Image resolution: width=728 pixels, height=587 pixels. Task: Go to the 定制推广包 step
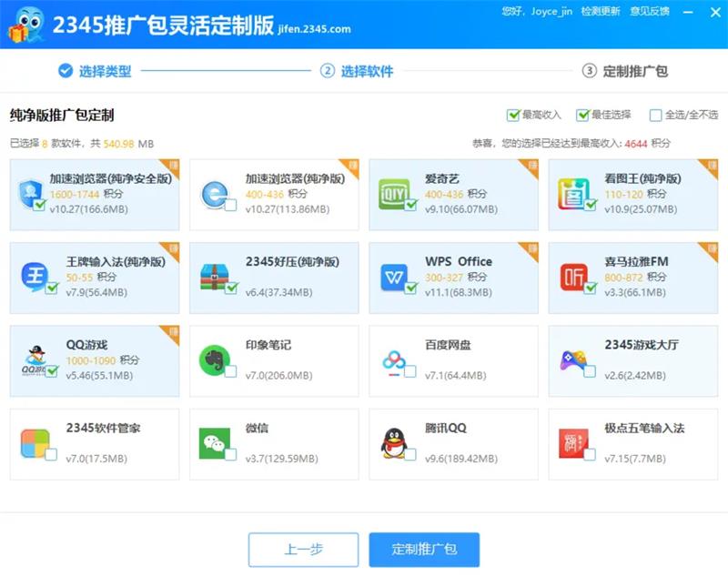[x=625, y=71]
